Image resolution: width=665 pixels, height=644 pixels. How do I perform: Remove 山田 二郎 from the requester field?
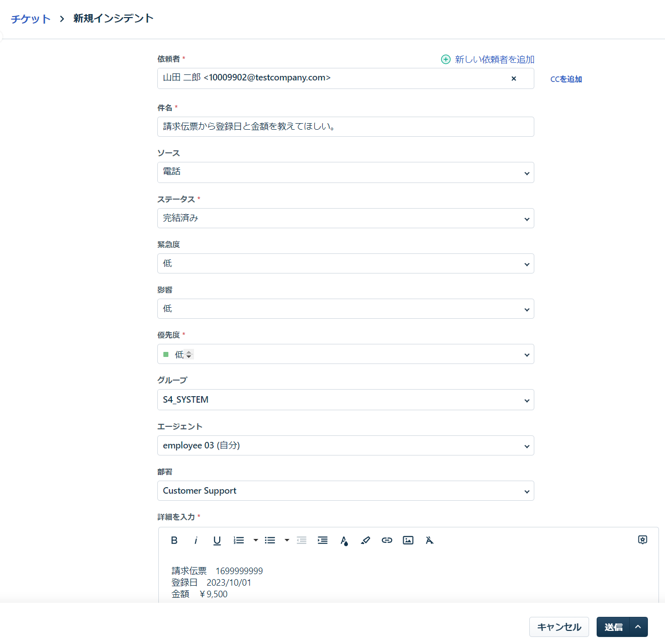(513, 78)
